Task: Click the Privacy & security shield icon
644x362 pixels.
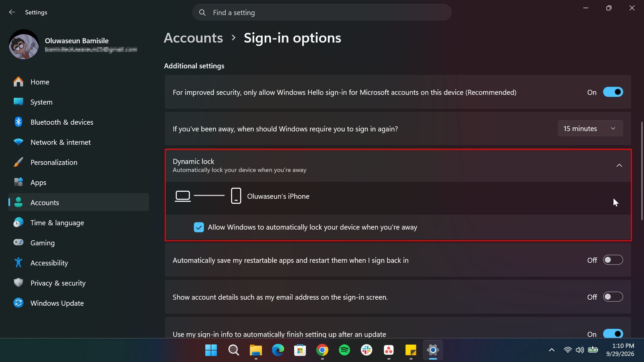Action: (18, 283)
